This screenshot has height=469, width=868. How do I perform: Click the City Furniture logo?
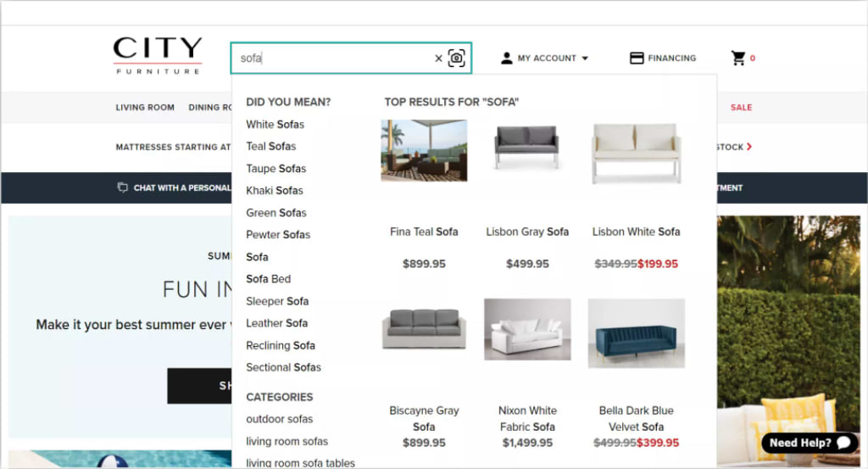point(158,55)
